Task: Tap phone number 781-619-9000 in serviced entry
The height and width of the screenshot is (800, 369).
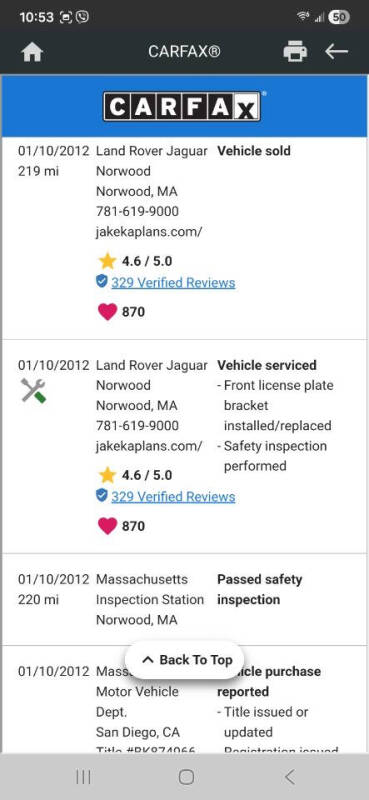Action: click(137, 426)
